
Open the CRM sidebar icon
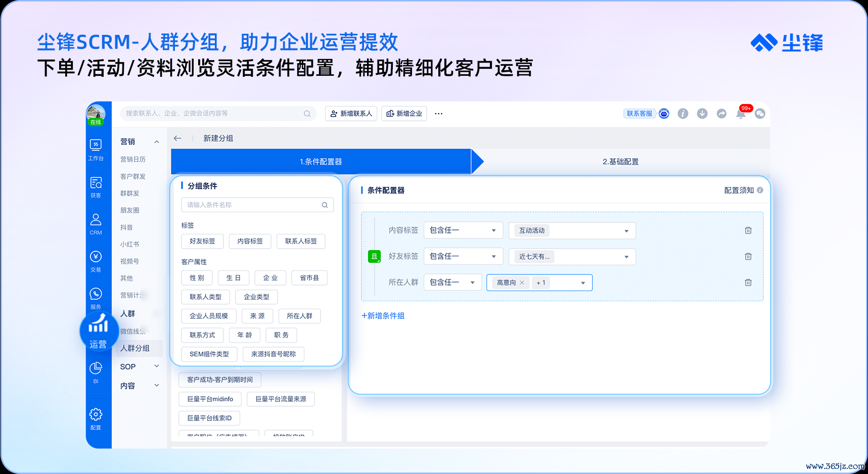(96, 224)
